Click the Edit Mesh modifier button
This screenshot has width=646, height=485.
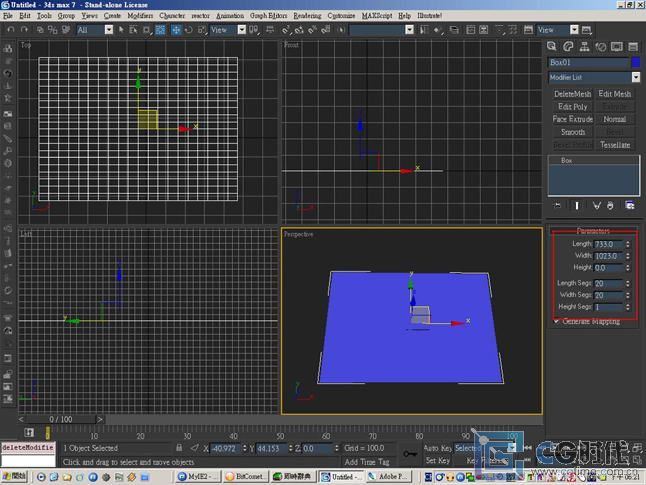[x=614, y=94]
